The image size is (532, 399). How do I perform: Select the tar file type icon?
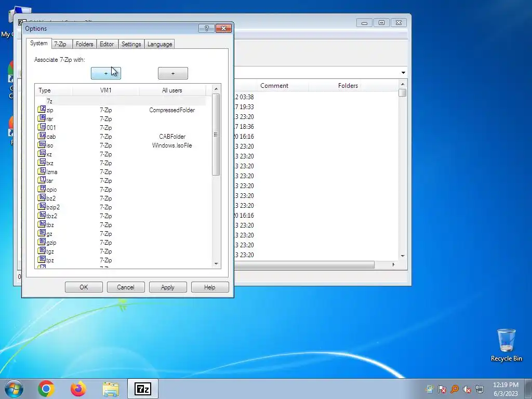42,180
